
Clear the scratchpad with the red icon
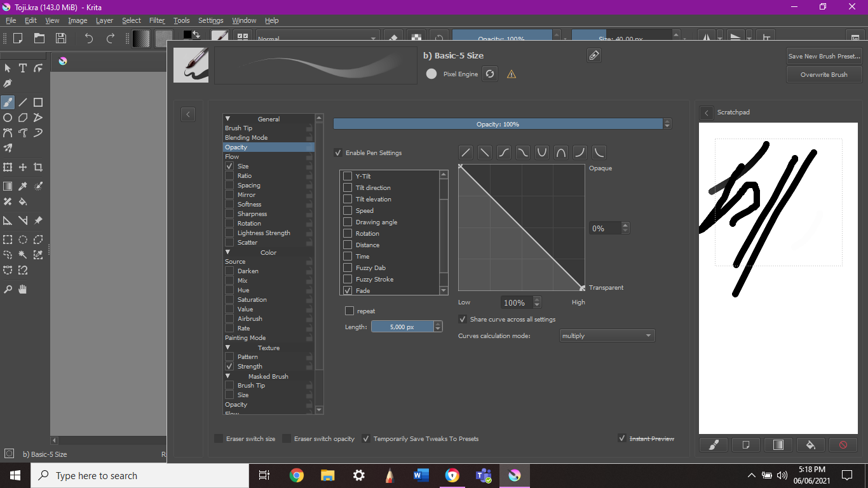tap(843, 445)
